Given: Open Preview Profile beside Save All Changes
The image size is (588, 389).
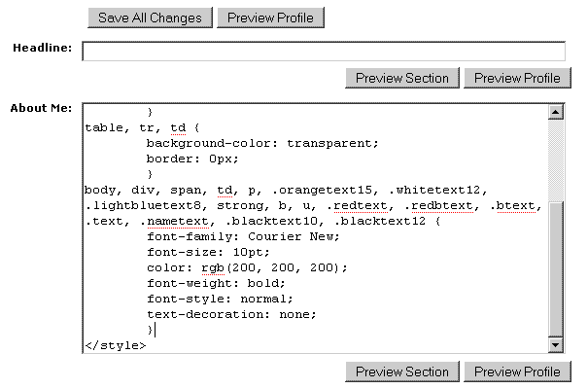Looking at the screenshot, I should click(x=270, y=18).
